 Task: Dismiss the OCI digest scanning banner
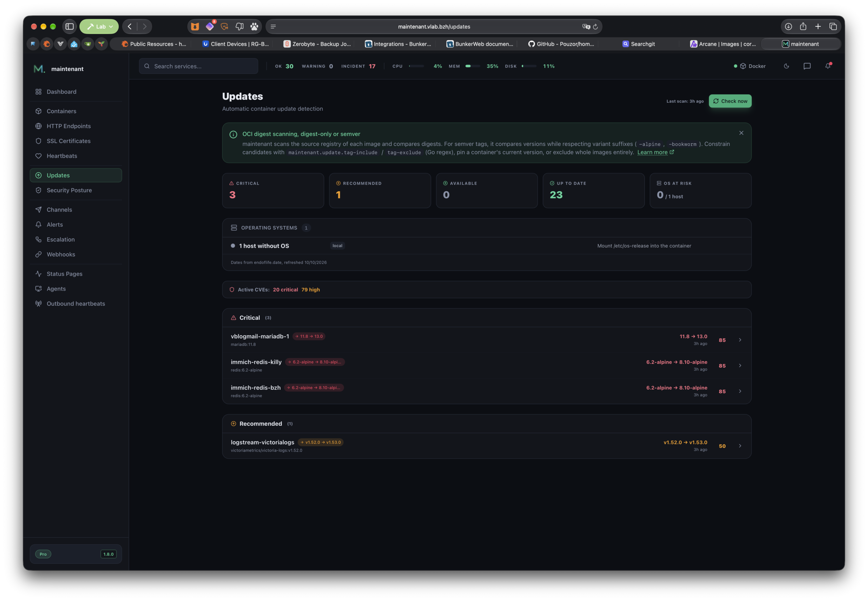741,133
